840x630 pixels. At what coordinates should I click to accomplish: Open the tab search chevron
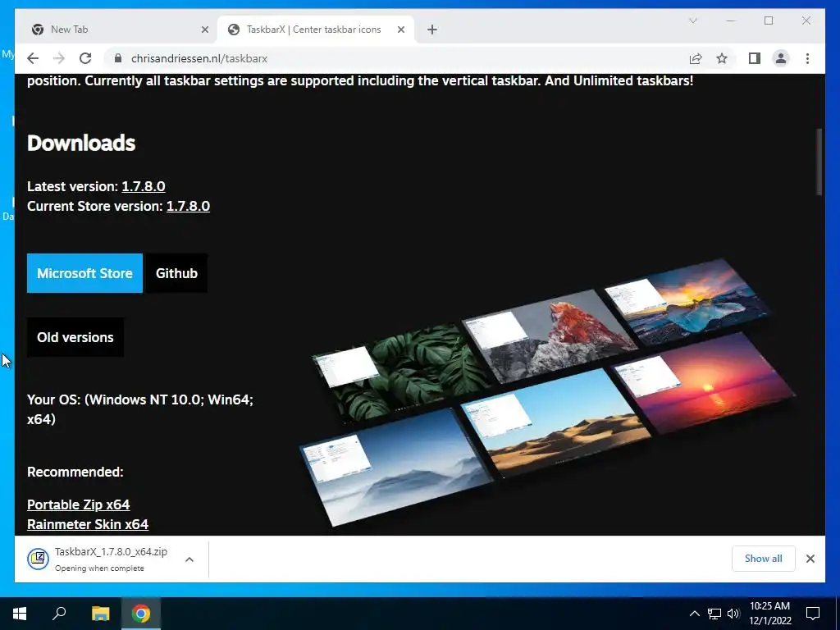692,21
